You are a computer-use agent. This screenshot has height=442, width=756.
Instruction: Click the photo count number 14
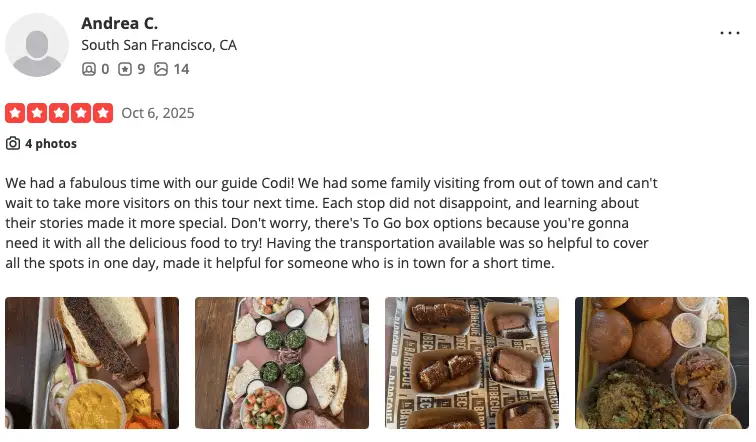(181, 69)
